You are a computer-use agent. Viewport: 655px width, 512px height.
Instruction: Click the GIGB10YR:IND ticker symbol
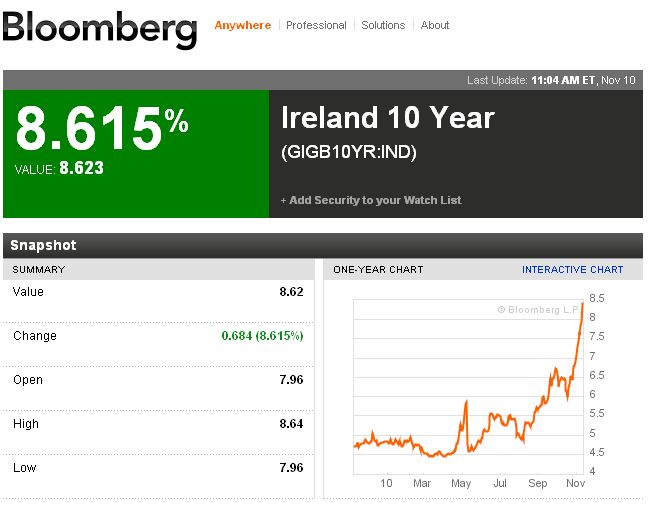[349, 153]
